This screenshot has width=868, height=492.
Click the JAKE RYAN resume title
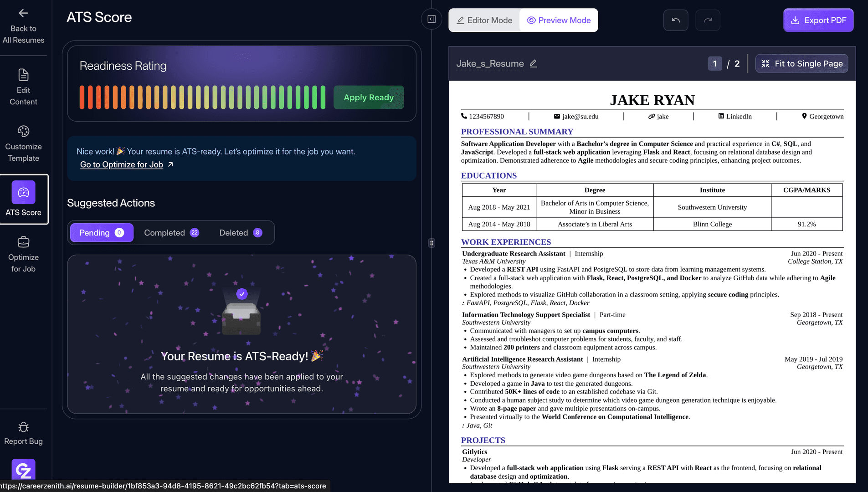(652, 100)
